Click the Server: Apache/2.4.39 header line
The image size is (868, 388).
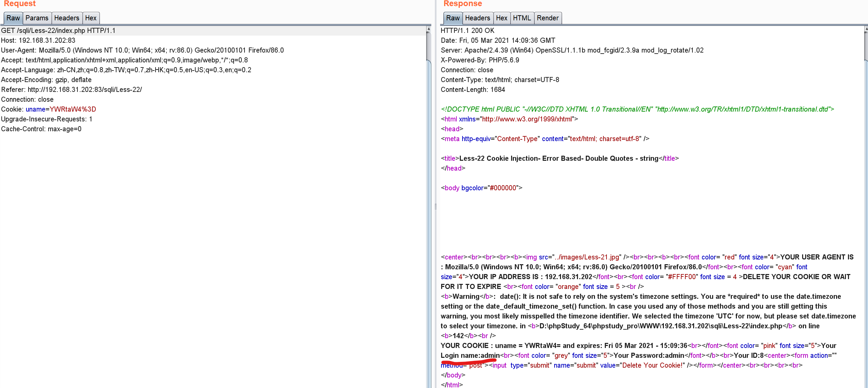(572, 50)
